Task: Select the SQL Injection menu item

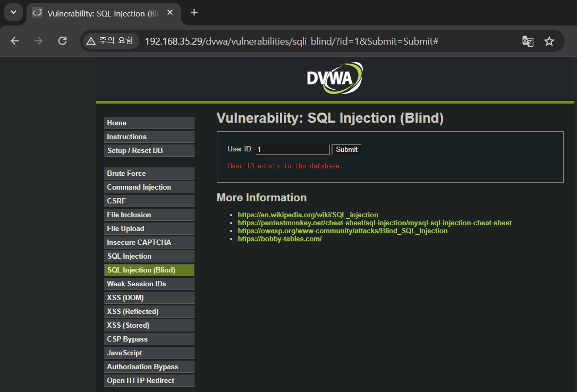Action: click(x=149, y=256)
